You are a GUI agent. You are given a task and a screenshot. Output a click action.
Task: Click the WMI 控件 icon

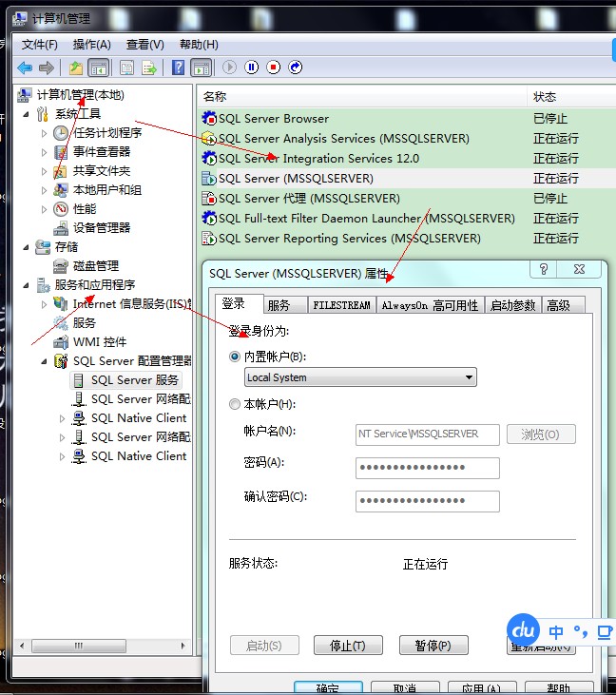pyautogui.click(x=61, y=341)
